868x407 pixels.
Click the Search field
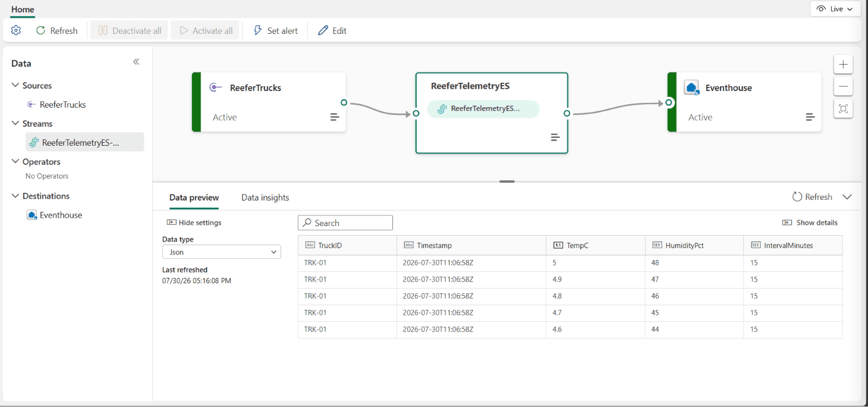pyautogui.click(x=345, y=223)
